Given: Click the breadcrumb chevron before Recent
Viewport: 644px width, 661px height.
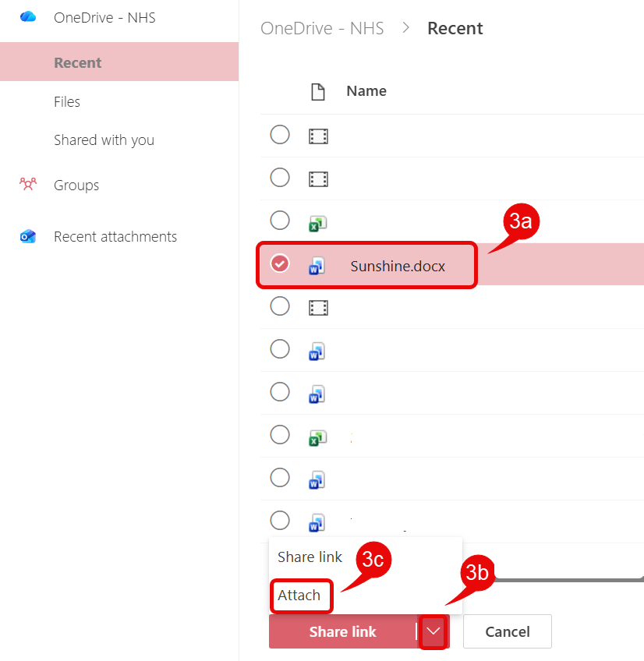Looking at the screenshot, I should 405,28.
